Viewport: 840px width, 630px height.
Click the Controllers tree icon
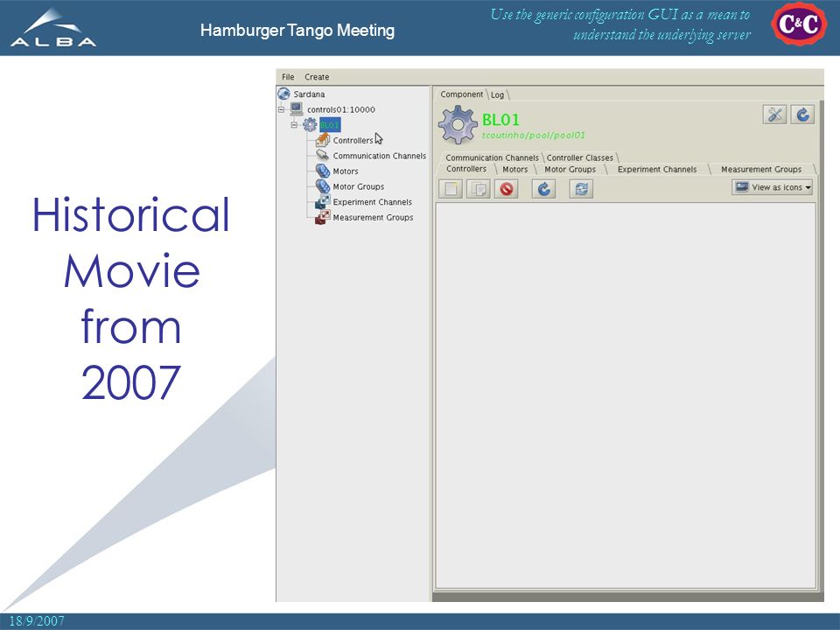tap(323, 140)
